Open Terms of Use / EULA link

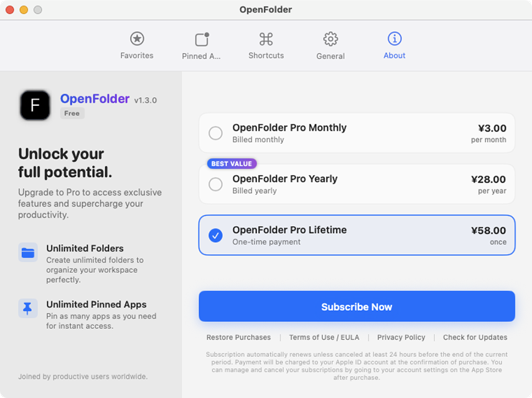324,337
